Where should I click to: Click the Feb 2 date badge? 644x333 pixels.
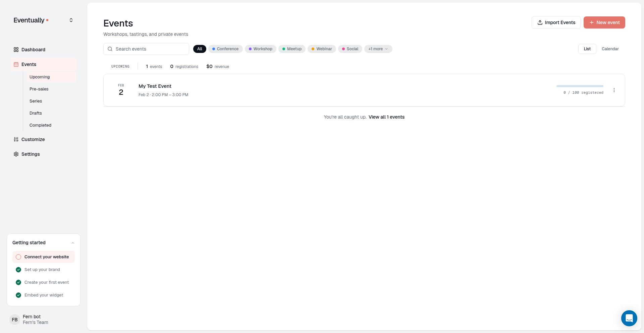tap(121, 90)
